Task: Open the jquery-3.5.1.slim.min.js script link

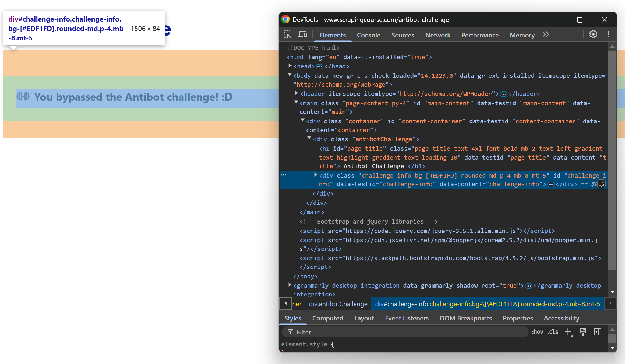Action: click(x=431, y=231)
